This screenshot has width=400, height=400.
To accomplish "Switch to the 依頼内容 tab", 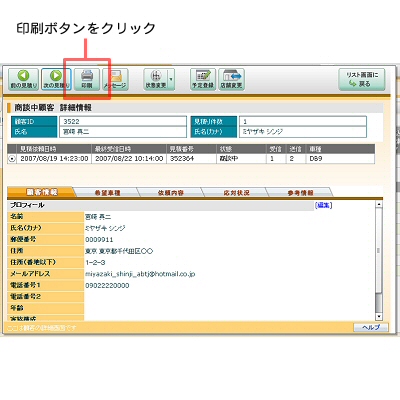I will (x=170, y=192).
